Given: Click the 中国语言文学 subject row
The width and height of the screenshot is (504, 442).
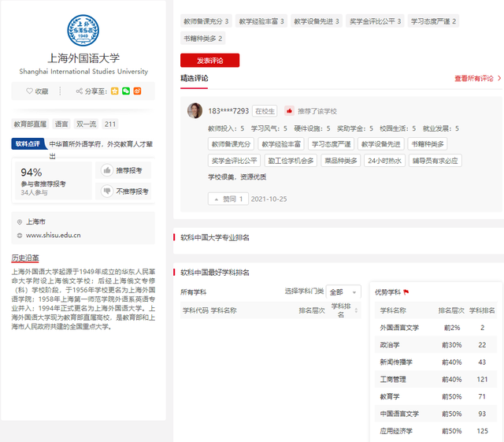Looking at the screenshot, I should (x=435, y=414).
